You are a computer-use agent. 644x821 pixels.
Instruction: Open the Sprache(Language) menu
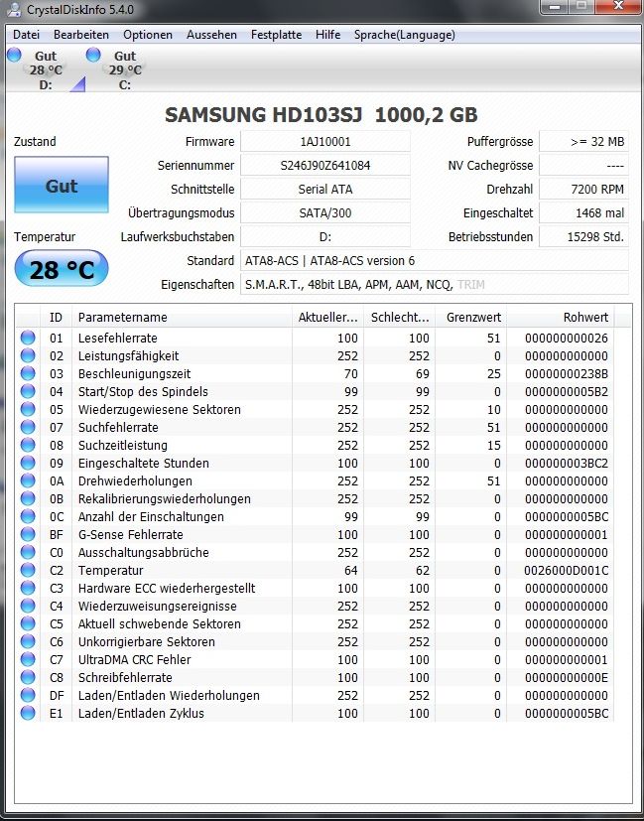tap(405, 35)
